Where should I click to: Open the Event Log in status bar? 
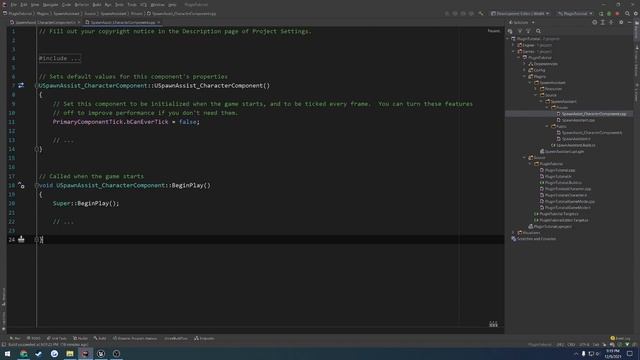[x=620, y=338]
